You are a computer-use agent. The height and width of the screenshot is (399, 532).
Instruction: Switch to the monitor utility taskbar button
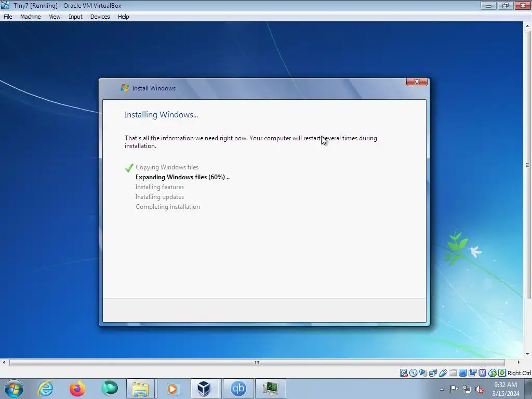(270, 389)
